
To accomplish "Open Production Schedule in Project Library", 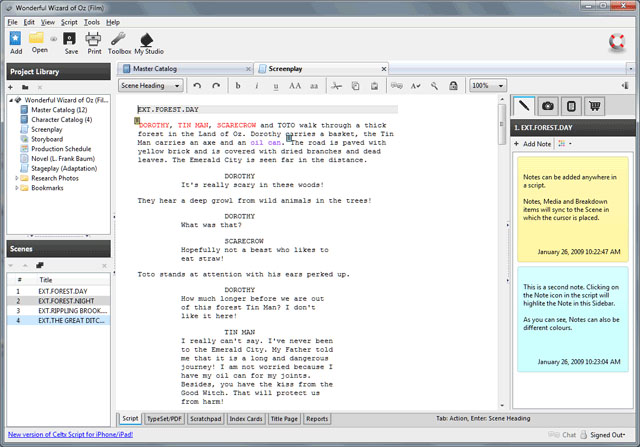I will tap(61, 149).
